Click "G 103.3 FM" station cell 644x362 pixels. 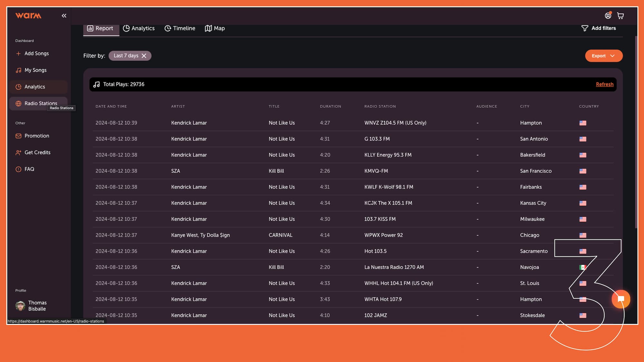pyautogui.click(x=377, y=139)
